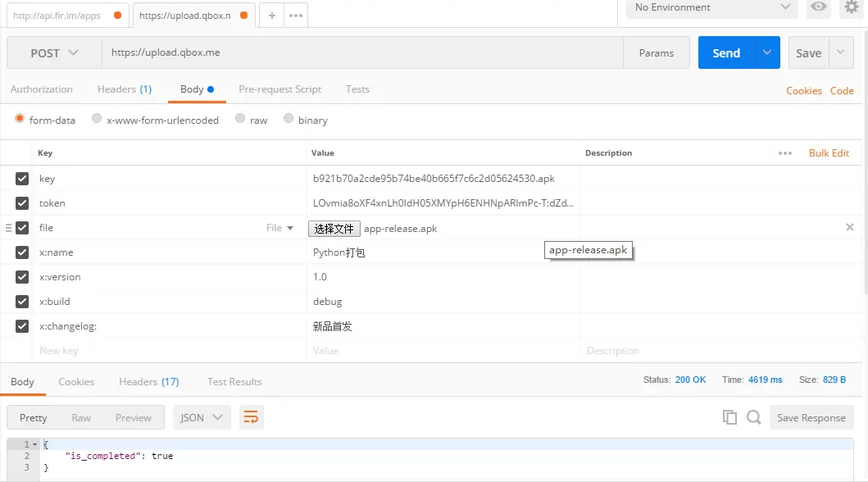Screen dimensions: 868x482
Task: Remove the file row with X icon
Action: 850,227
